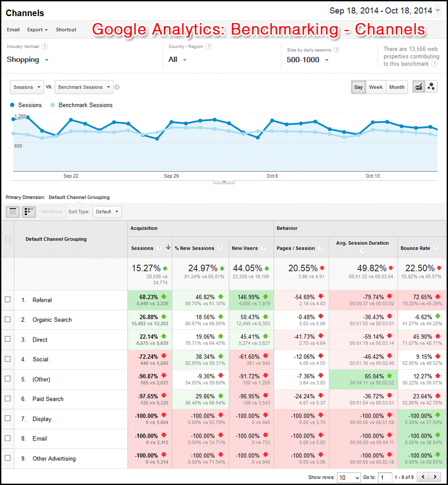The width and height of the screenshot is (448, 485).
Task: Open the Other Advertising channel link
Action: point(54,459)
